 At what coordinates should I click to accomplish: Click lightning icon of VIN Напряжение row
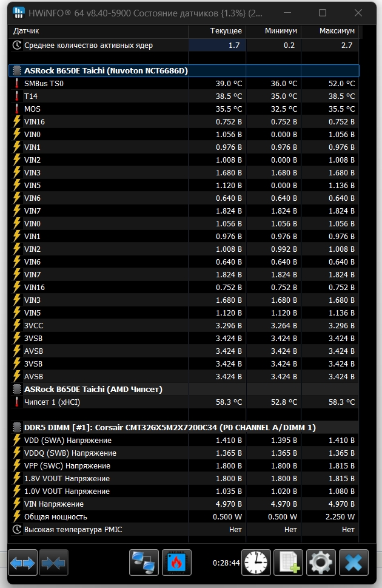point(17,504)
